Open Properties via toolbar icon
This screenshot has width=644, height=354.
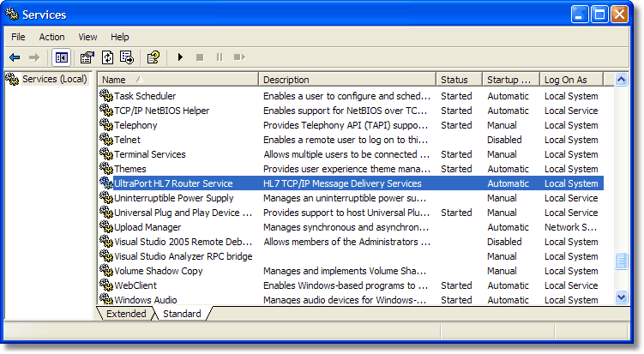pyautogui.click(x=87, y=57)
